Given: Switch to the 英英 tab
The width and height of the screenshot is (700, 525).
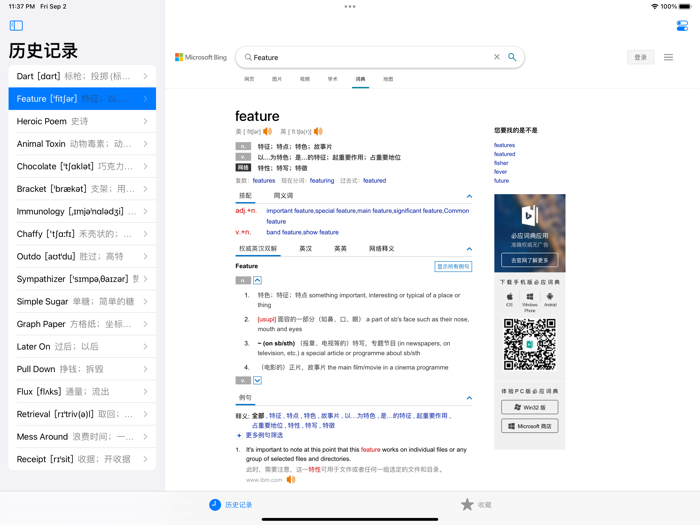Looking at the screenshot, I should 340,249.
